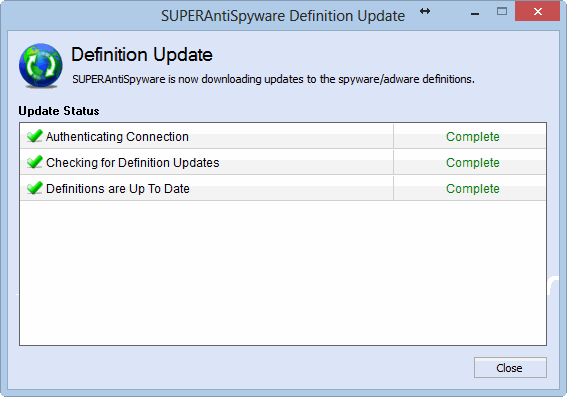The width and height of the screenshot is (567, 397).
Task: Maximize the Definition Update window
Action: click(x=502, y=12)
